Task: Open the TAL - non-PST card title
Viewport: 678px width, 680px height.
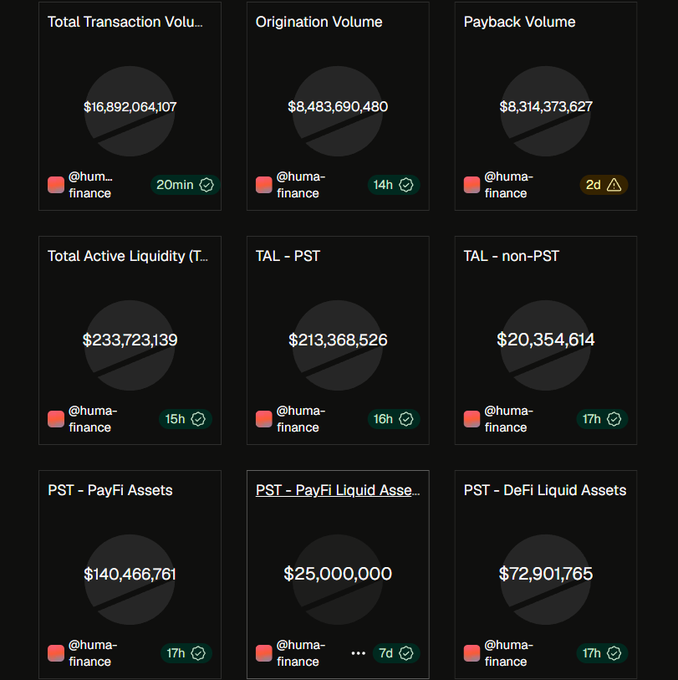Action: [511, 256]
